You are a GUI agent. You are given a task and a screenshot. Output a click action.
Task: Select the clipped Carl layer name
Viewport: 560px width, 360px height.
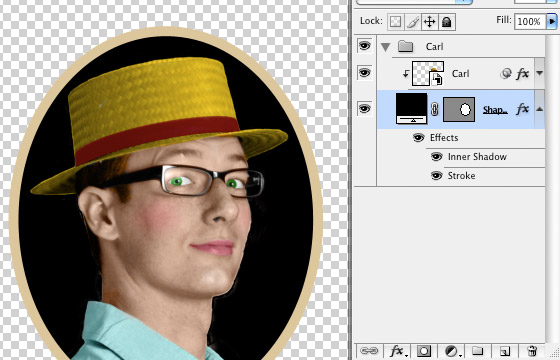[460, 74]
